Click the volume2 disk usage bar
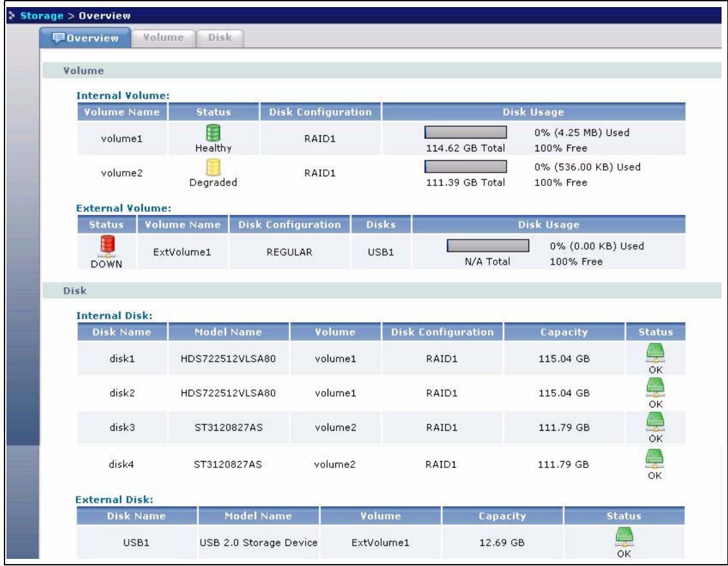 (x=465, y=167)
